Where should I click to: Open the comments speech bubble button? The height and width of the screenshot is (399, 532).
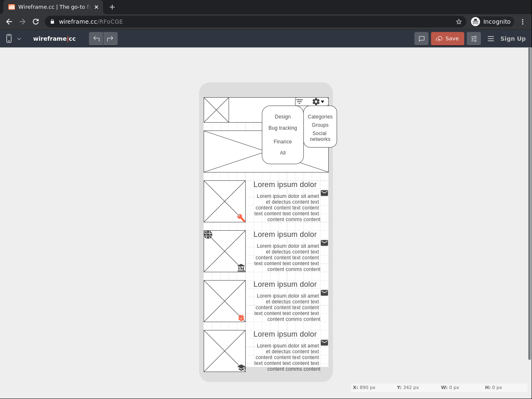[421, 39]
